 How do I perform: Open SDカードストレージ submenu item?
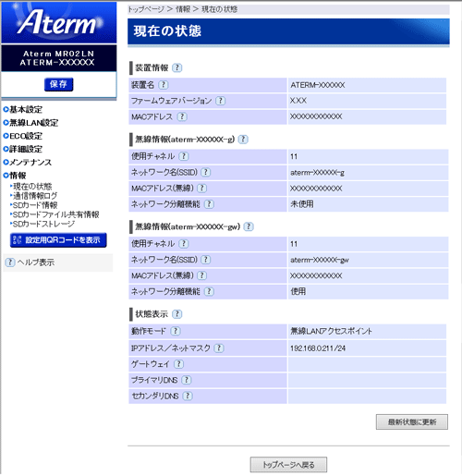43,224
